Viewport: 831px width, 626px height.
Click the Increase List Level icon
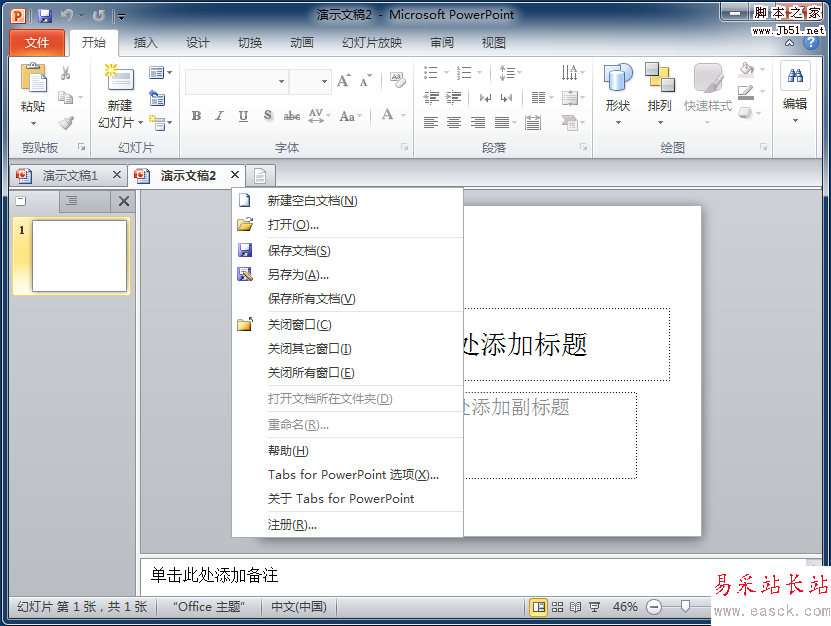point(454,98)
